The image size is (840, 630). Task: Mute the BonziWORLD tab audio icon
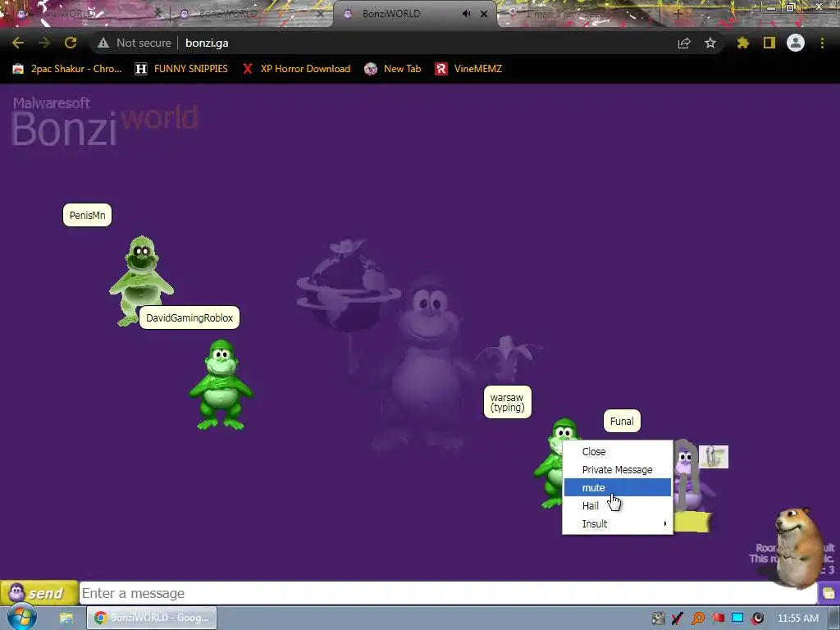[x=466, y=14]
